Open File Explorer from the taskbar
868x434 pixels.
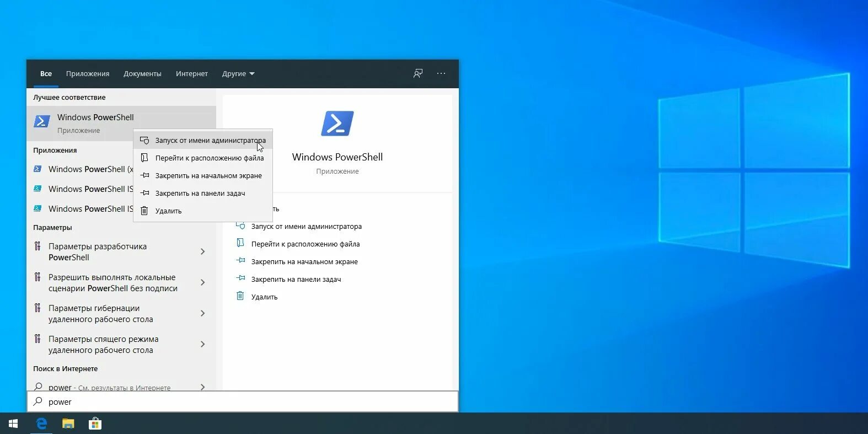(x=68, y=424)
